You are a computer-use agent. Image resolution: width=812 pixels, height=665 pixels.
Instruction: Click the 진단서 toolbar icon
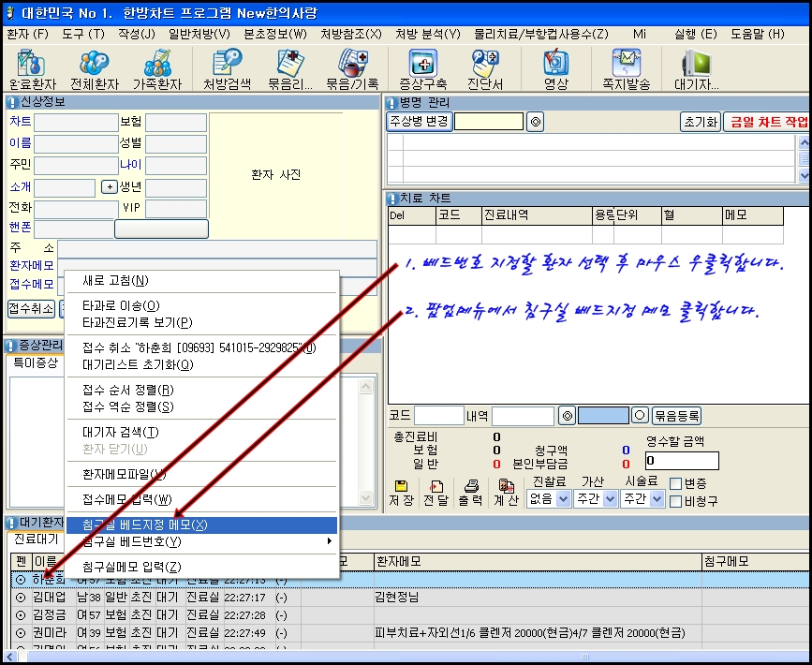(x=485, y=68)
